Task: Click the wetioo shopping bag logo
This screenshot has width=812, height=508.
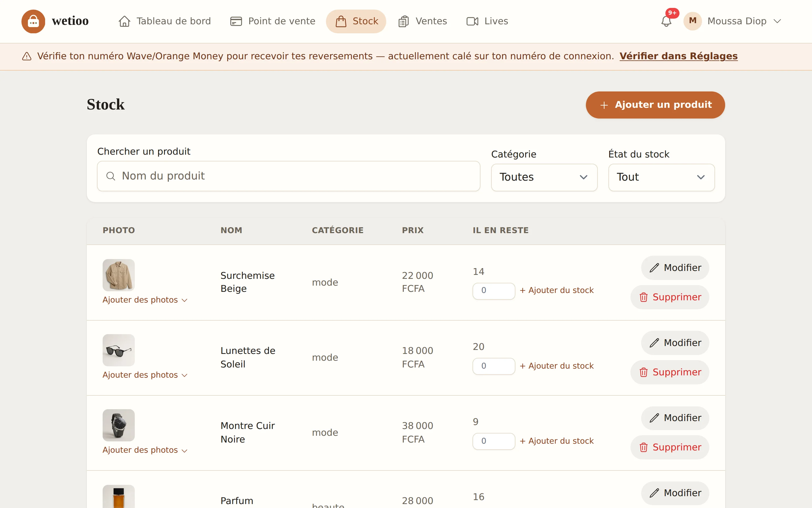Action: click(x=33, y=21)
